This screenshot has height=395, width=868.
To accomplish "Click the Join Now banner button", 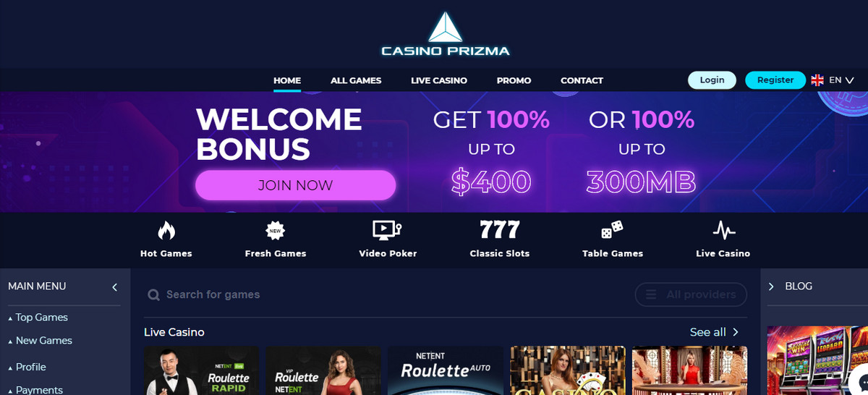I will [295, 185].
